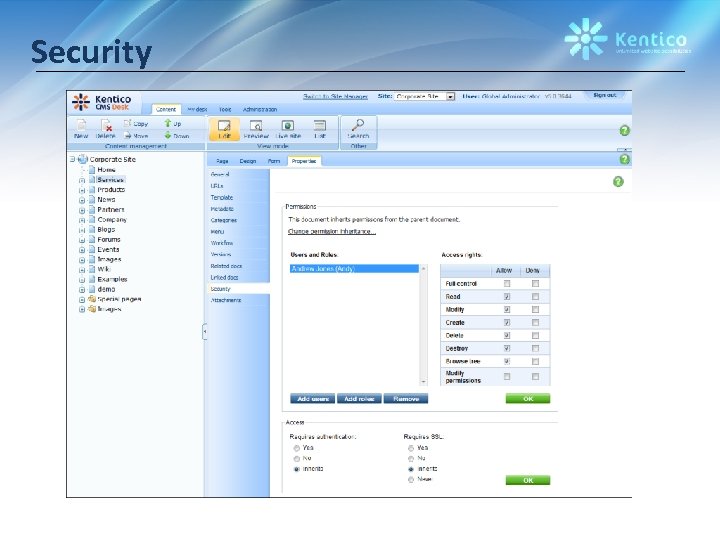Click the Special pages folder icon
The width and height of the screenshot is (720, 540).
click(92, 299)
